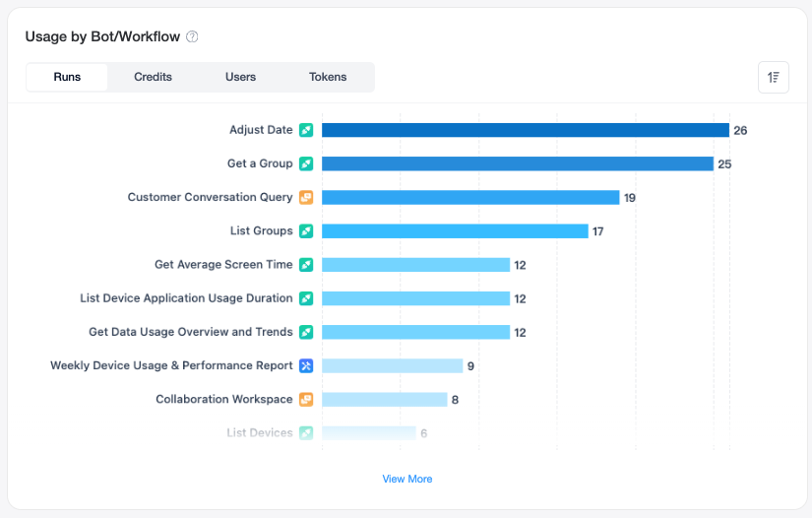This screenshot has height=518, width=812.
Task: Click the value 17 beside List Groups bar
Action: (x=598, y=231)
